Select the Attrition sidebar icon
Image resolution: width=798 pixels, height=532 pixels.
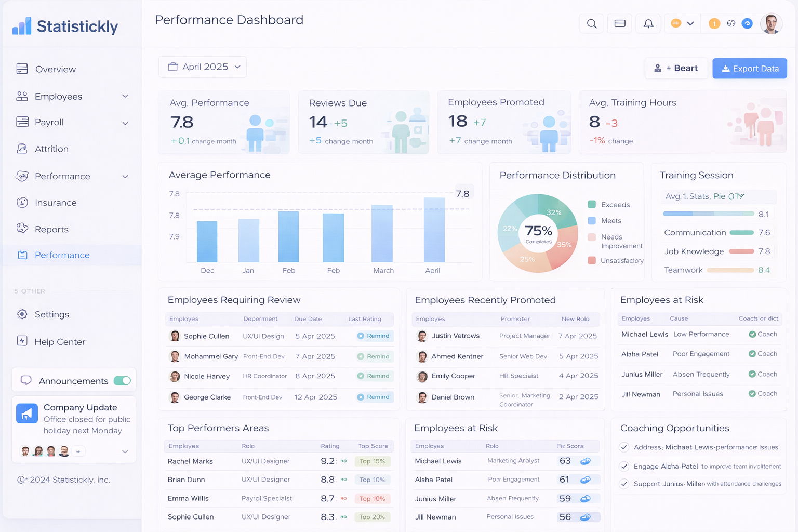point(22,149)
